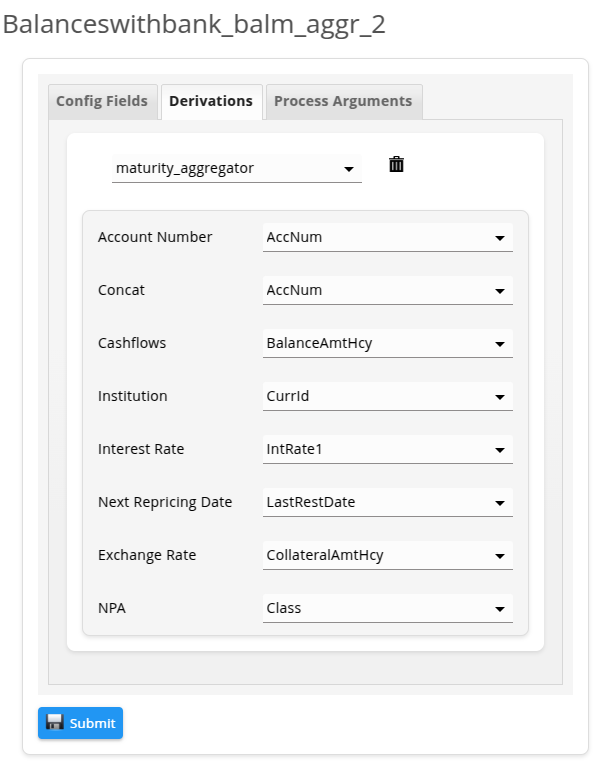
Task: Switch to the Config Fields tab
Action: click(x=102, y=101)
